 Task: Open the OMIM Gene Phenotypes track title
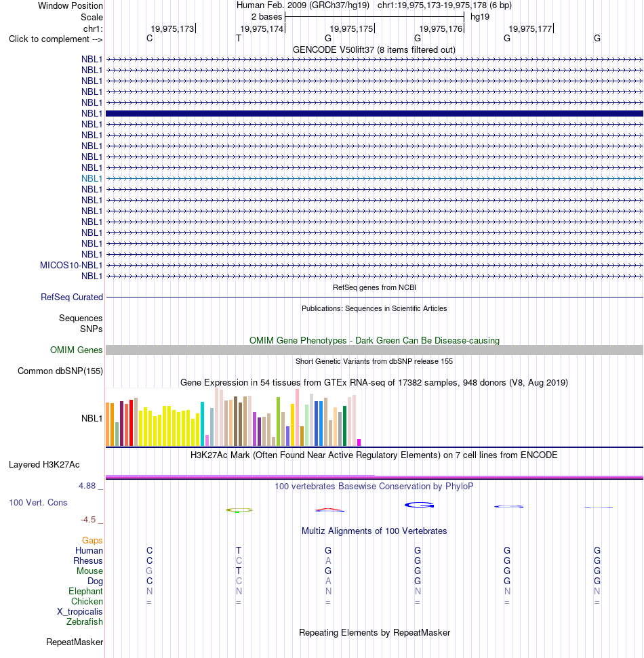[374, 340]
